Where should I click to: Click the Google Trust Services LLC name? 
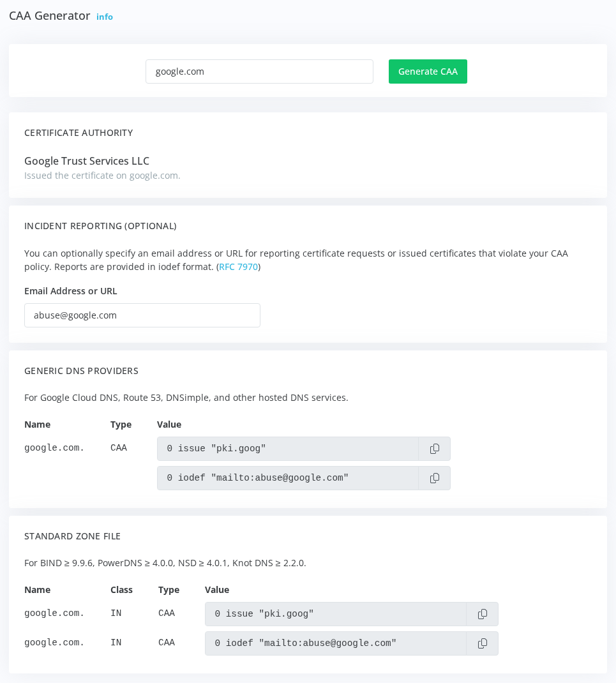coord(87,161)
